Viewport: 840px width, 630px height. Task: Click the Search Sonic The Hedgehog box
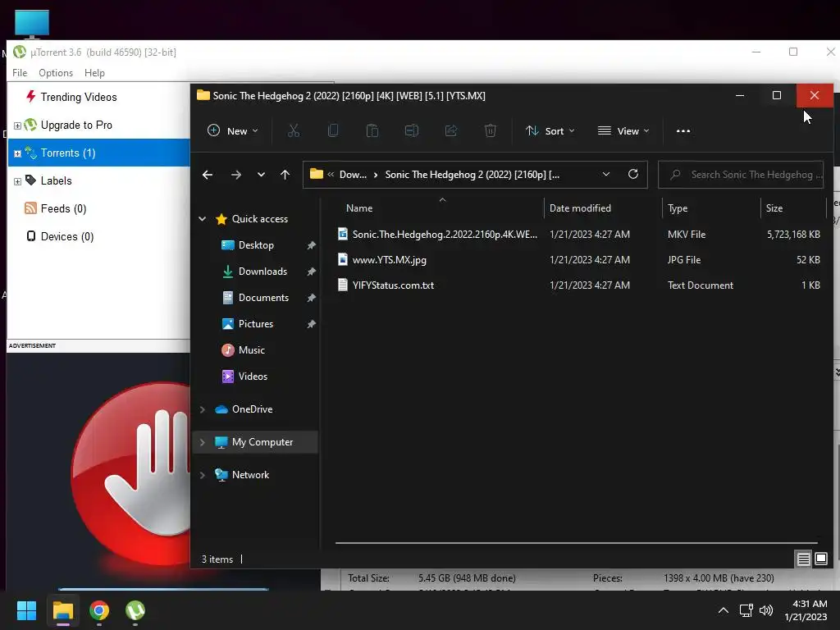[x=741, y=175]
